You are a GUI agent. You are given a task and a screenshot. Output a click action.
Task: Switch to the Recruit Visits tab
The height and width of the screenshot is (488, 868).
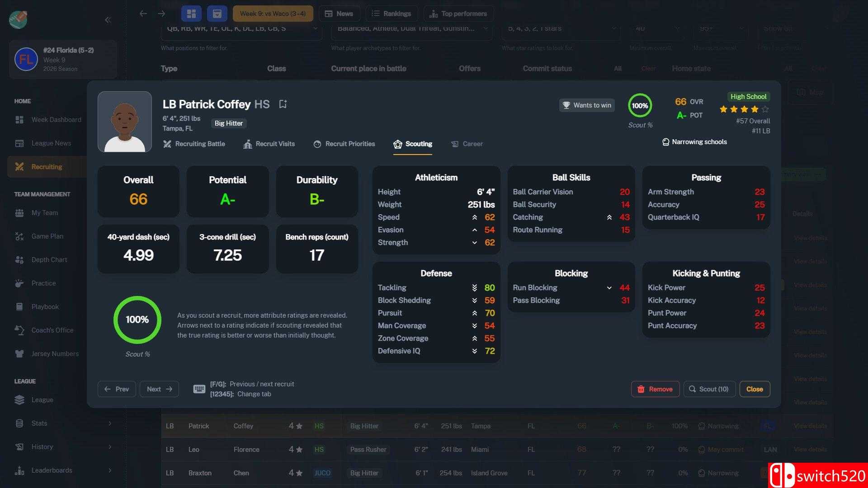click(x=269, y=144)
